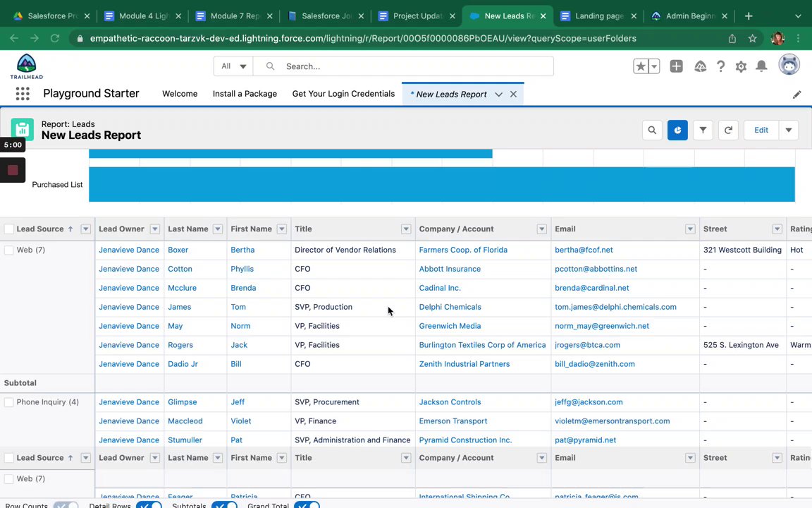The height and width of the screenshot is (508, 812).
Task: Open the Chrome profile picture
Action: point(777,38)
